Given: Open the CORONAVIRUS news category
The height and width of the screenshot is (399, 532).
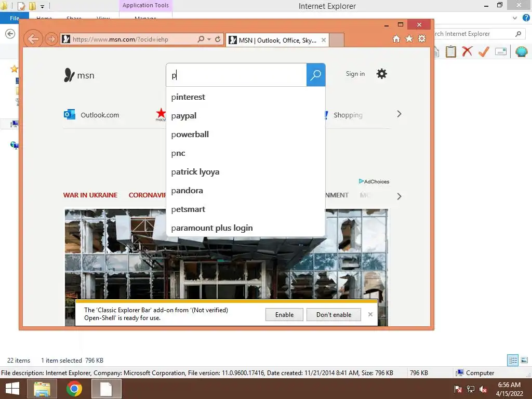Looking at the screenshot, I should click(147, 195).
